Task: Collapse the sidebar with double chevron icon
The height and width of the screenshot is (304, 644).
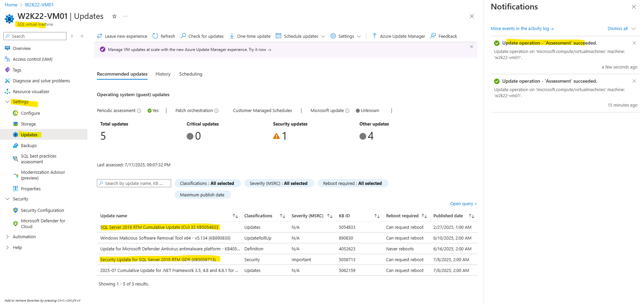Action: (x=82, y=36)
